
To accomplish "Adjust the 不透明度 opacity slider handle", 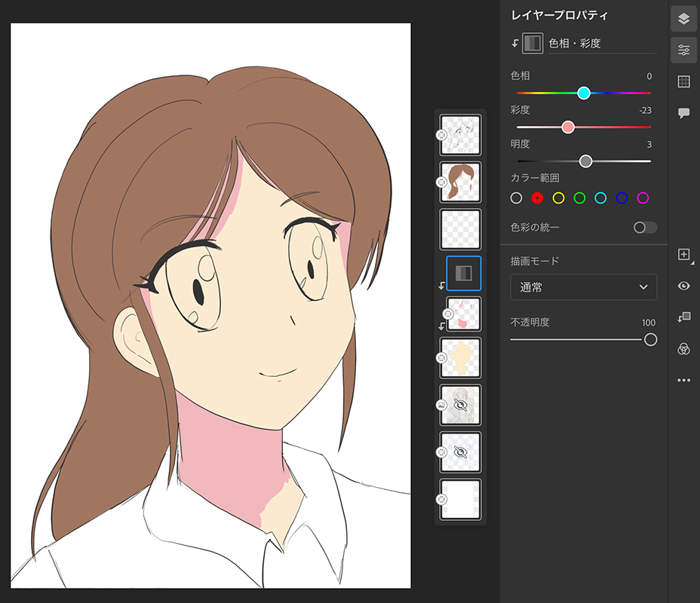I will pyautogui.click(x=650, y=339).
